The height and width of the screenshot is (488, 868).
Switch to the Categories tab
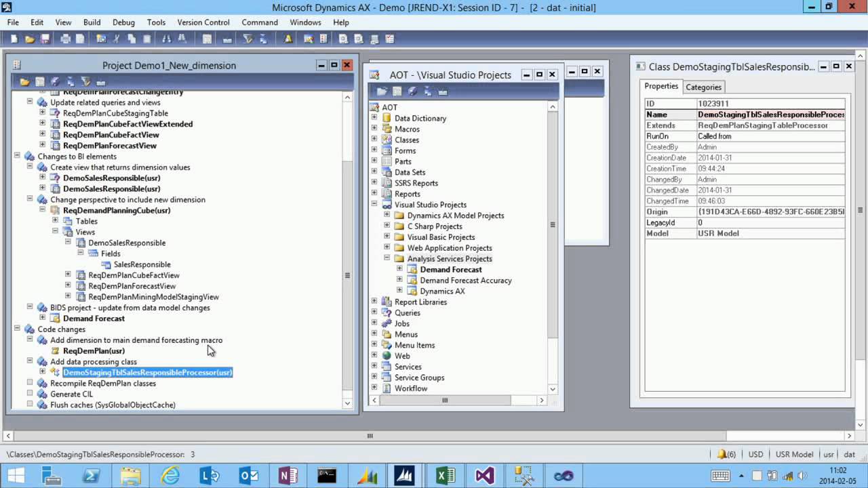[x=703, y=87]
